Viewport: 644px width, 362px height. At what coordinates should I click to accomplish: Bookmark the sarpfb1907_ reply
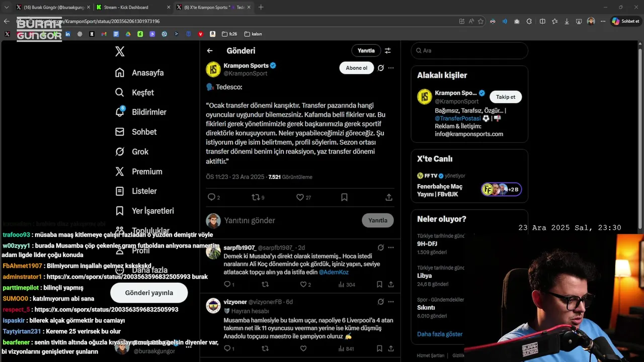(379, 285)
